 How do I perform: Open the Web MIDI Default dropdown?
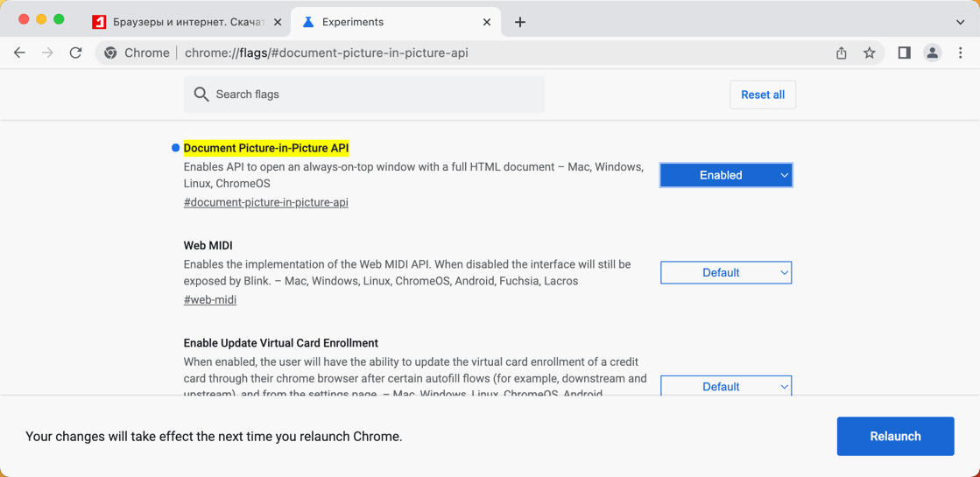click(x=726, y=273)
